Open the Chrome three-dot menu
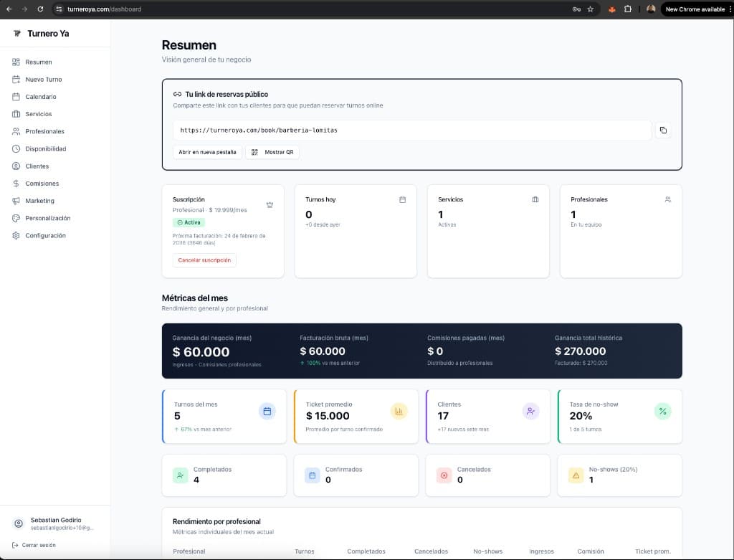 [x=729, y=9]
